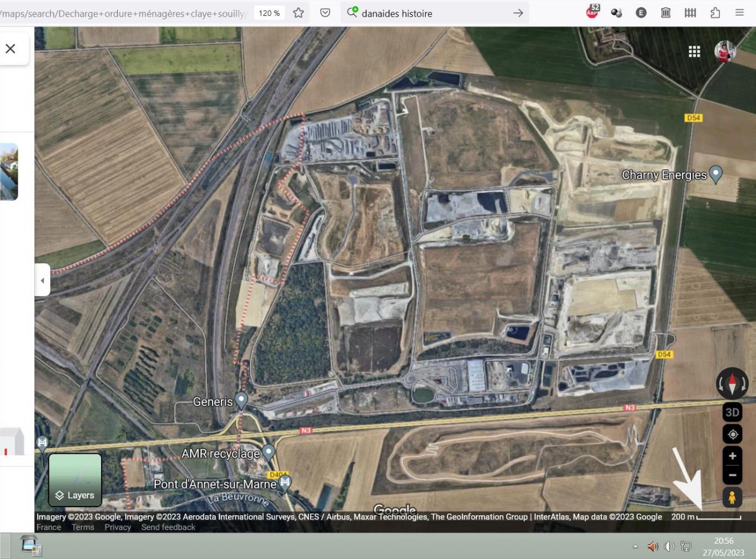The width and height of the screenshot is (756, 559).
Task: Select the Street View pegman
Action: pyautogui.click(x=732, y=498)
